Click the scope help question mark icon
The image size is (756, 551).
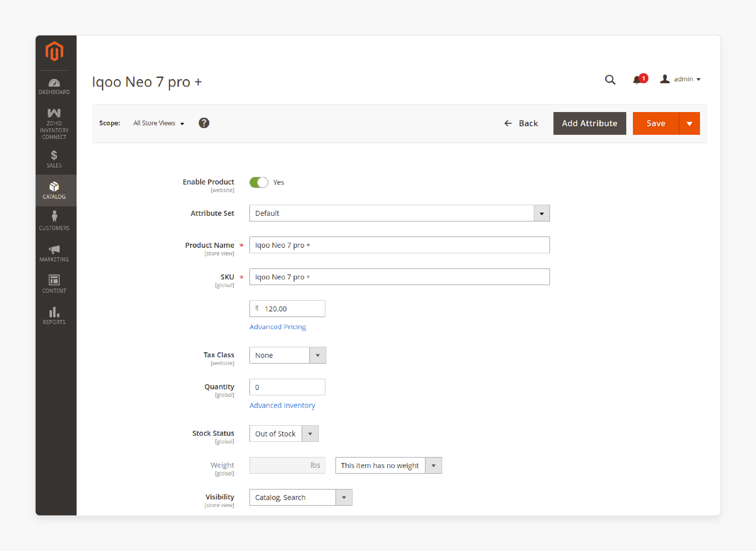pos(204,123)
